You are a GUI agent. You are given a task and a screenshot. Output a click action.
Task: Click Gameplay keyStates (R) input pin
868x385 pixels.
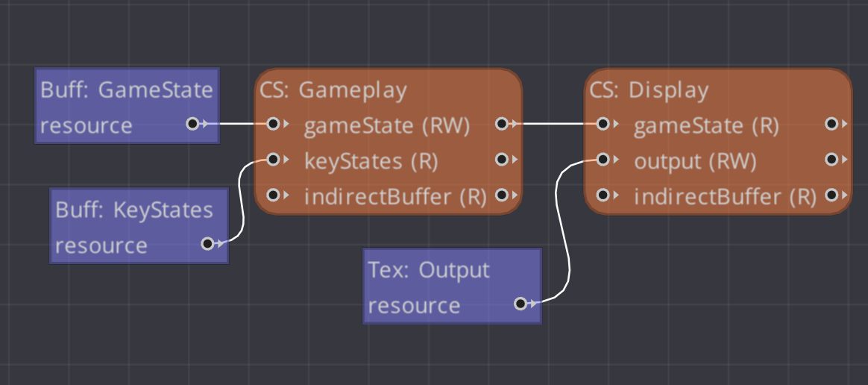(273, 159)
